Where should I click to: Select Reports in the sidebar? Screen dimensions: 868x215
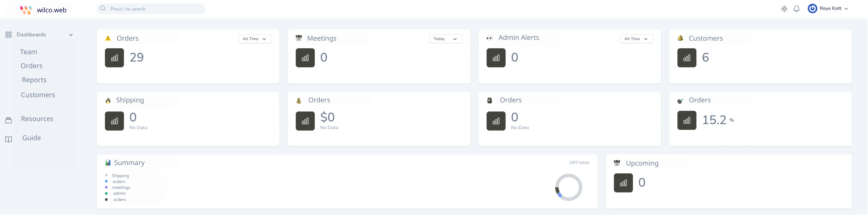[34, 80]
